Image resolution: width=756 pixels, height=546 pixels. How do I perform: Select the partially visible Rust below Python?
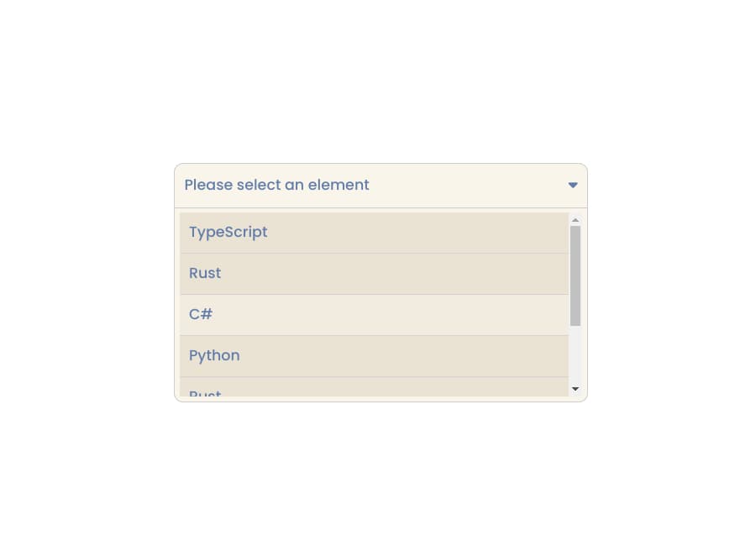pos(374,387)
